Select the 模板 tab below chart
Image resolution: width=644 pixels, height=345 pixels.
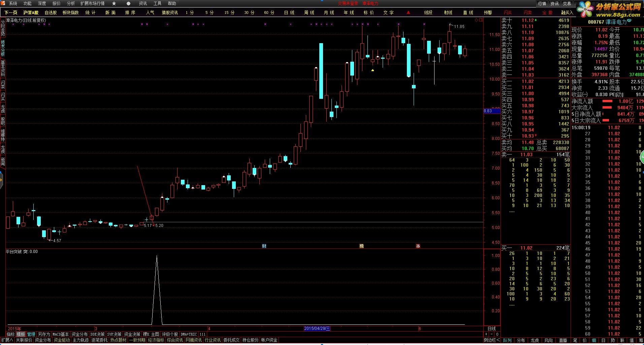pyautogui.click(x=21, y=334)
